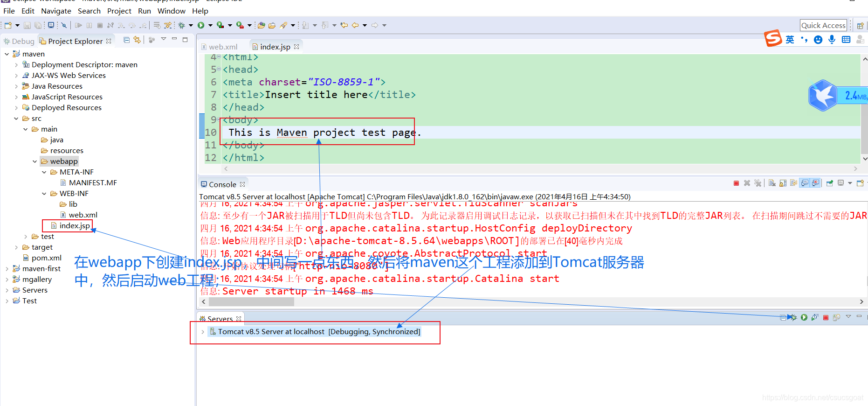The width and height of the screenshot is (868, 406).
Task: Open the Run button dropdown arrow
Action: pyautogui.click(x=210, y=25)
